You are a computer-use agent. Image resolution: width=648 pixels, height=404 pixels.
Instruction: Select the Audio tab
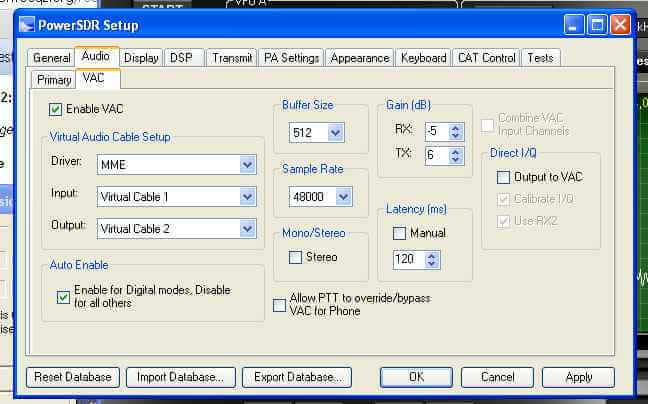(97, 56)
